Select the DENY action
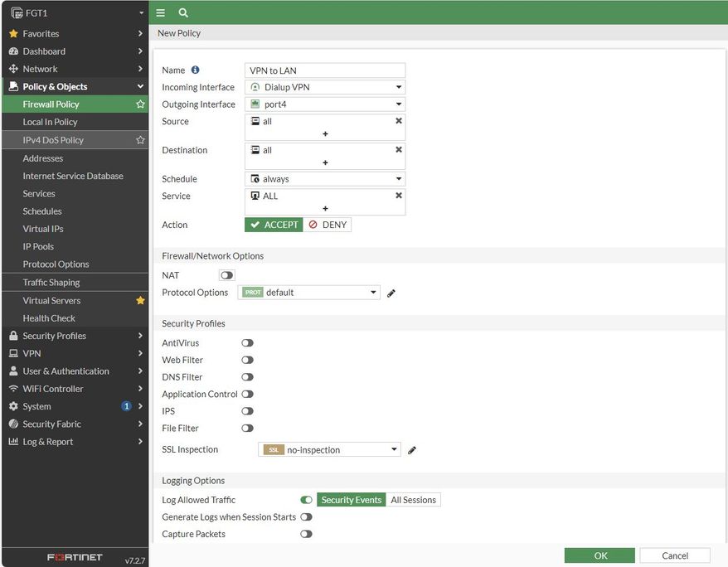This screenshot has width=728, height=567. [x=328, y=225]
